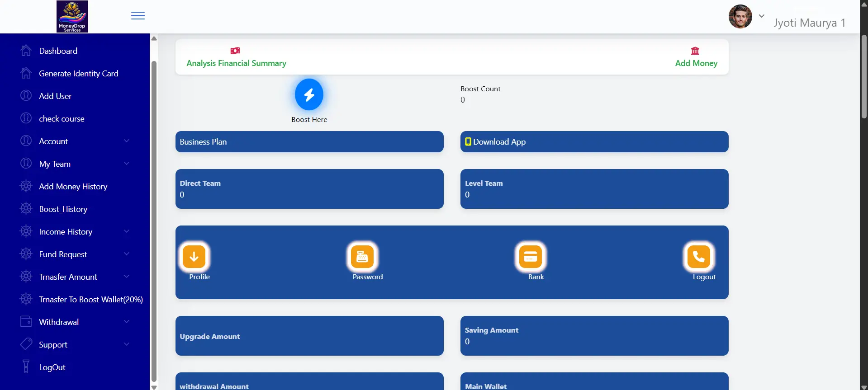Open Add User page
Image resolution: width=868 pixels, height=390 pixels.
tap(55, 96)
